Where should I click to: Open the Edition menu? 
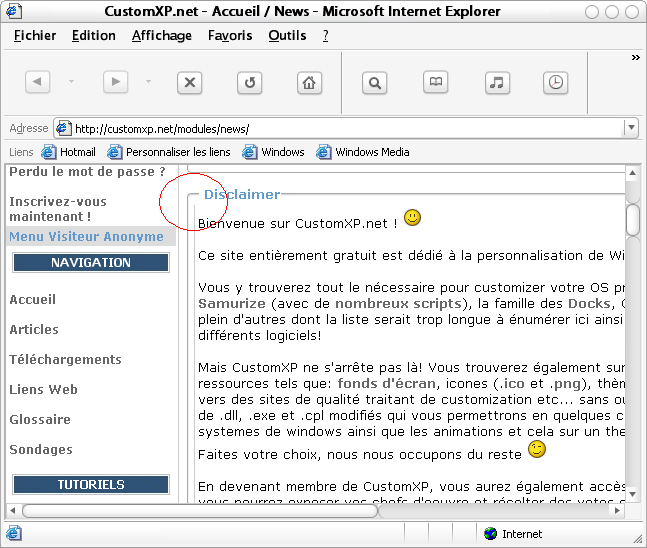pyautogui.click(x=94, y=35)
